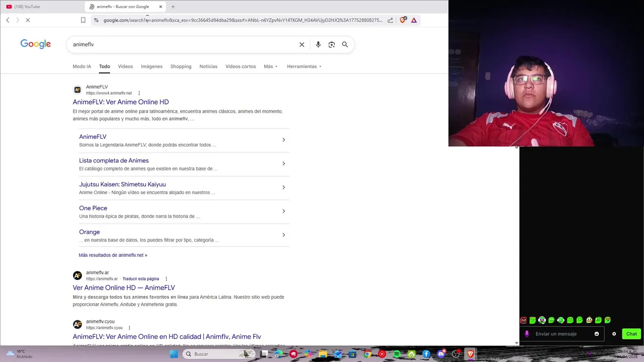Viewport: 644px width, 362px height.
Task: Select the red angry emote in chat
Action: (523, 320)
